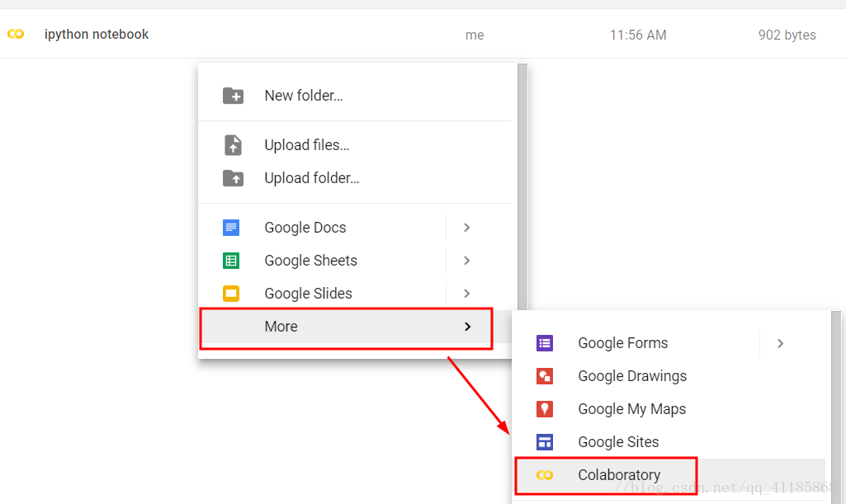
Task: Expand the Google Slides submenu arrow
Action: [x=466, y=294]
